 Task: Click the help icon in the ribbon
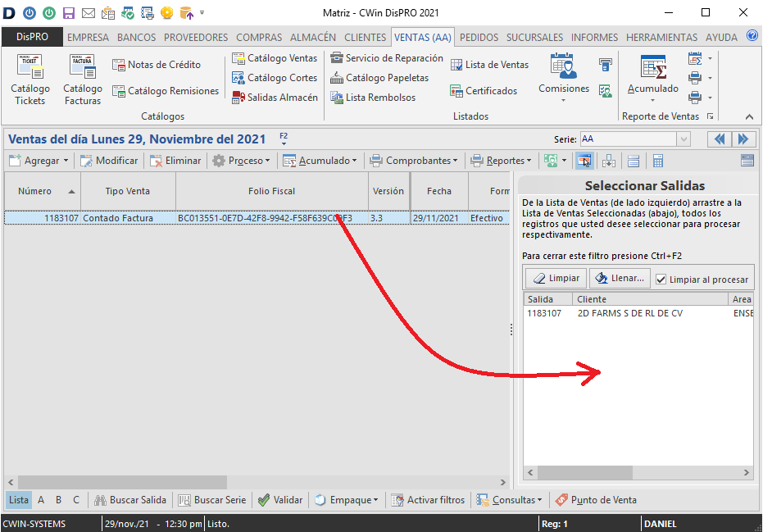[752, 37]
